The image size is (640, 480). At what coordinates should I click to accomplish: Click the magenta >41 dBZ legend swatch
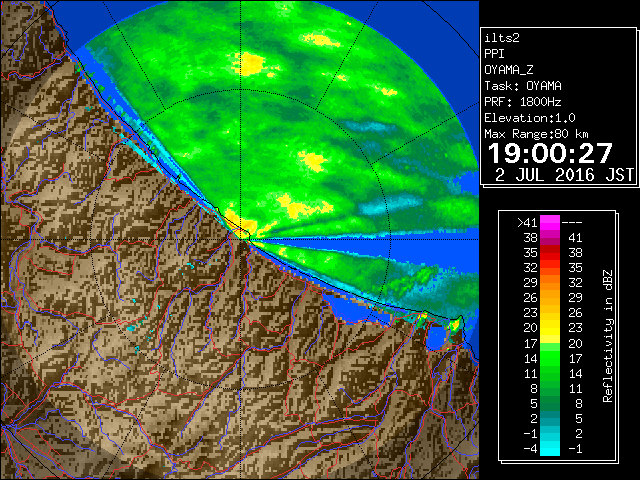(550, 223)
